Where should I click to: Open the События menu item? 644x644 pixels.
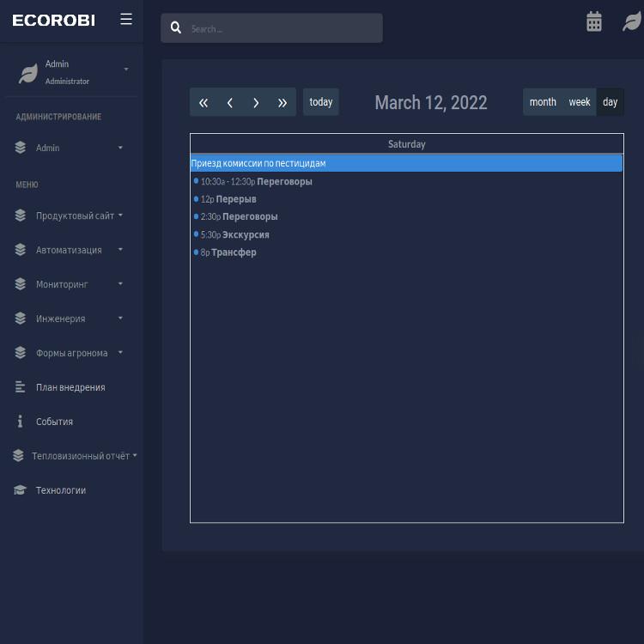(54, 422)
